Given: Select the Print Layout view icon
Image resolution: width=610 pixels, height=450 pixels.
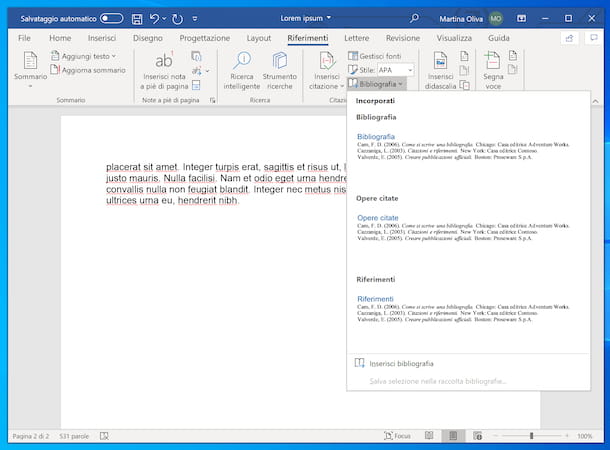Looking at the screenshot, I should [453, 436].
